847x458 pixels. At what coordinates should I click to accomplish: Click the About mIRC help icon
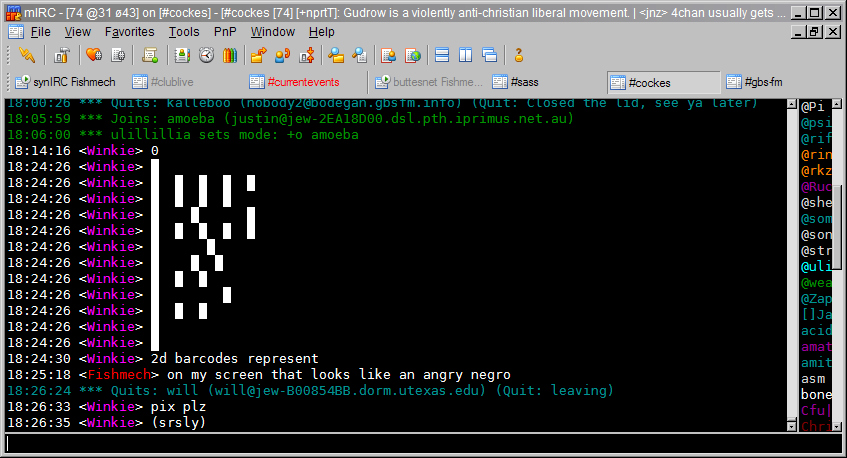pos(519,55)
